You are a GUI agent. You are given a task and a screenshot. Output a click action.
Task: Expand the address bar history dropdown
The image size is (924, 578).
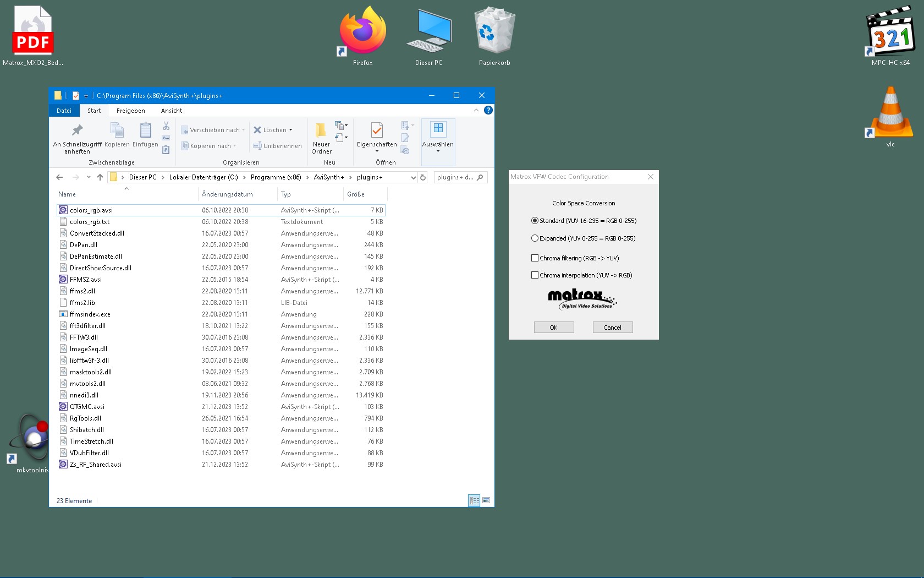tap(413, 177)
